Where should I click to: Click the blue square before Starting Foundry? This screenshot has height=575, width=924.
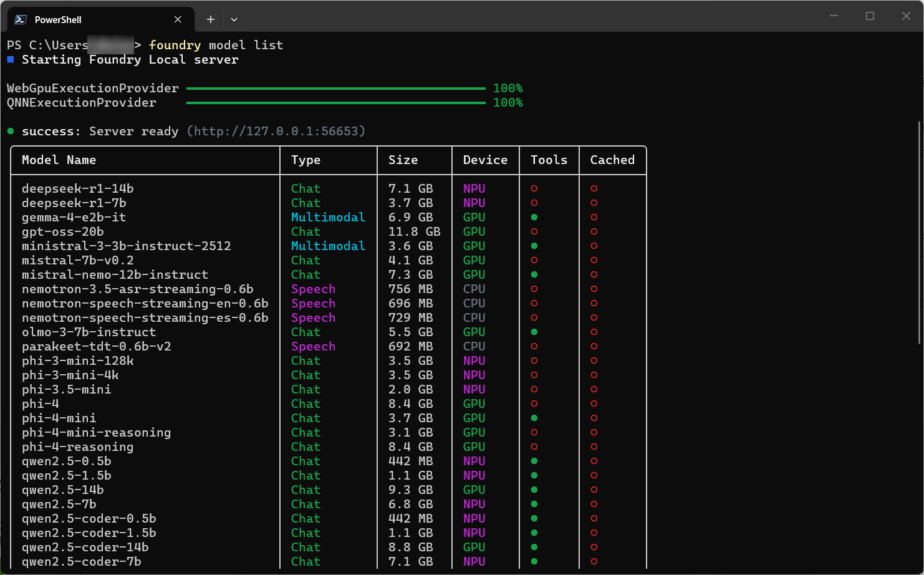point(11,59)
